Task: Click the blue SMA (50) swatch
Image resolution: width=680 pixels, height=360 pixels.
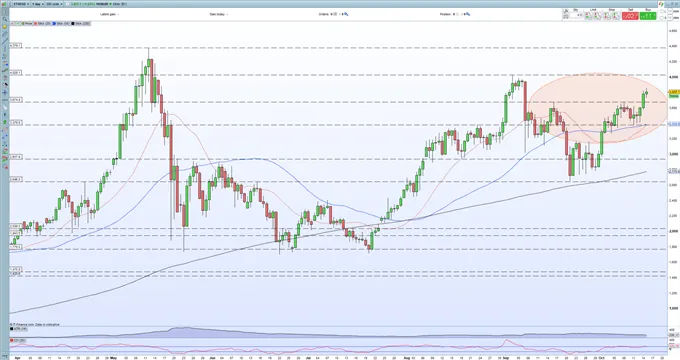Action: [54, 23]
